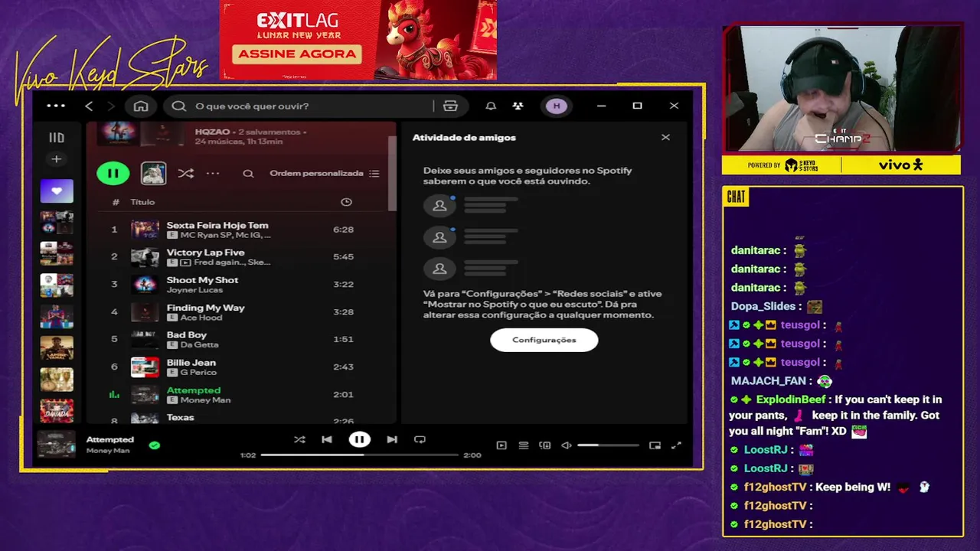Pause the playlist with green button

click(x=113, y=174)
